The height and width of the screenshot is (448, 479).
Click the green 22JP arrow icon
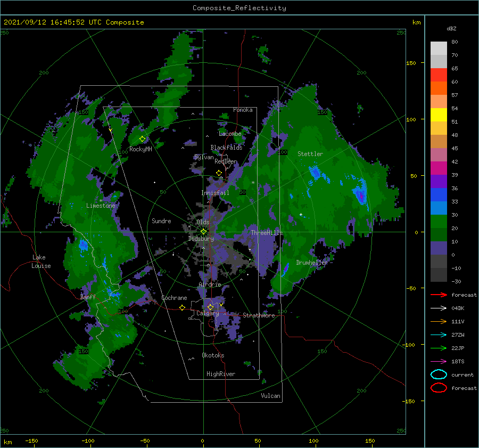point(439,348)
